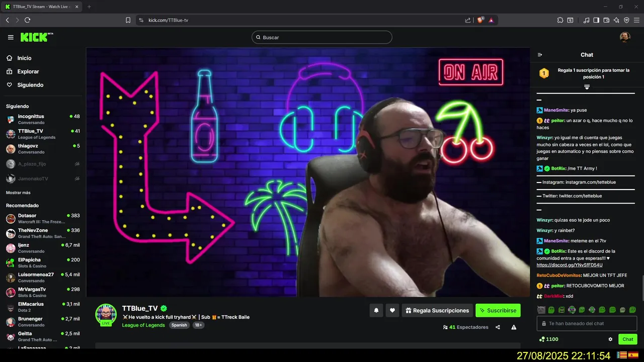Open thiagovz channel in Siguiendo list

pyautogui.click(x=43, y=149)
